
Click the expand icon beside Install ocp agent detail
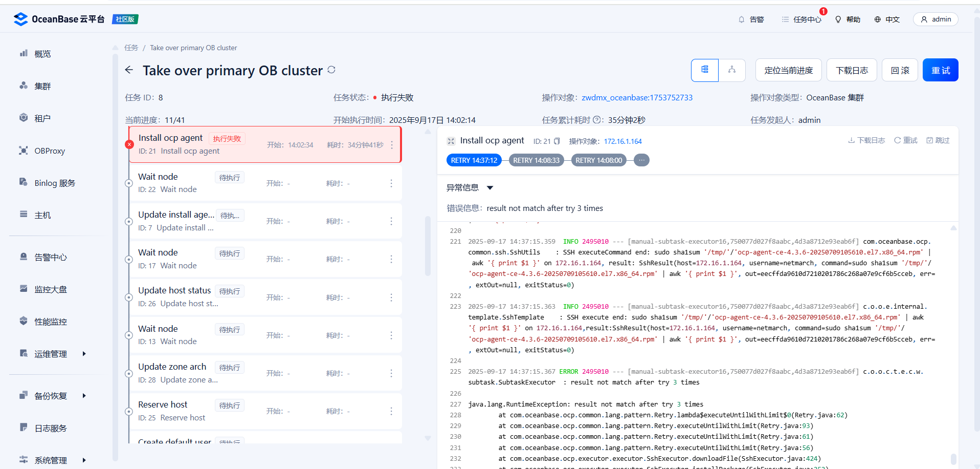tap(451, 141)
